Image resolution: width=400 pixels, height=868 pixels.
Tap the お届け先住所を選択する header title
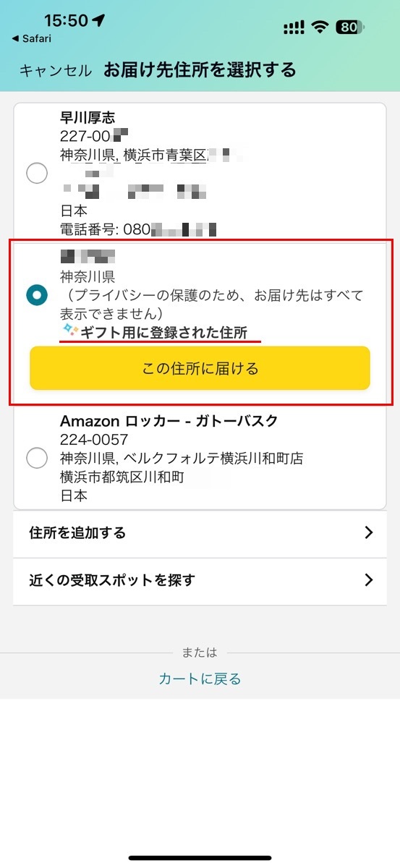click(x=200, y=70)
